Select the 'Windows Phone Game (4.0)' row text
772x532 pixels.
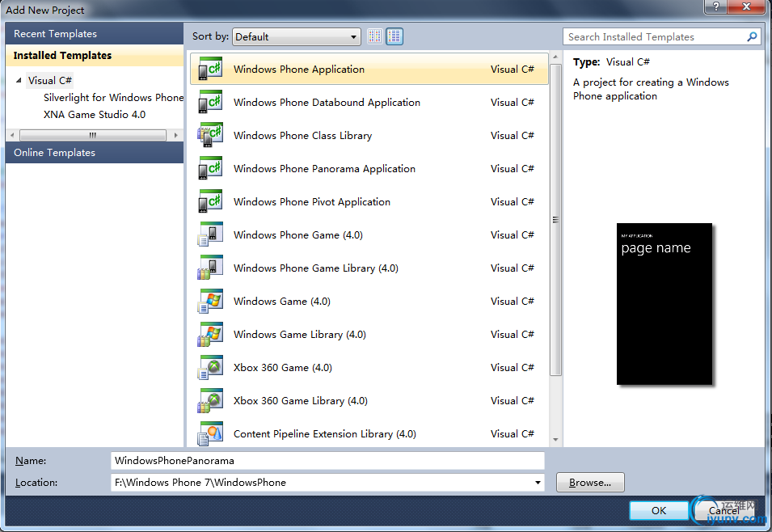tap(297, 234)
